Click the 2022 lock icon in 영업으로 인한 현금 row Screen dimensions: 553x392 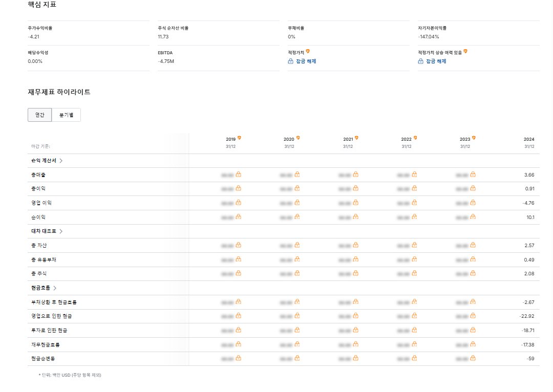click(x=414, y=316)
